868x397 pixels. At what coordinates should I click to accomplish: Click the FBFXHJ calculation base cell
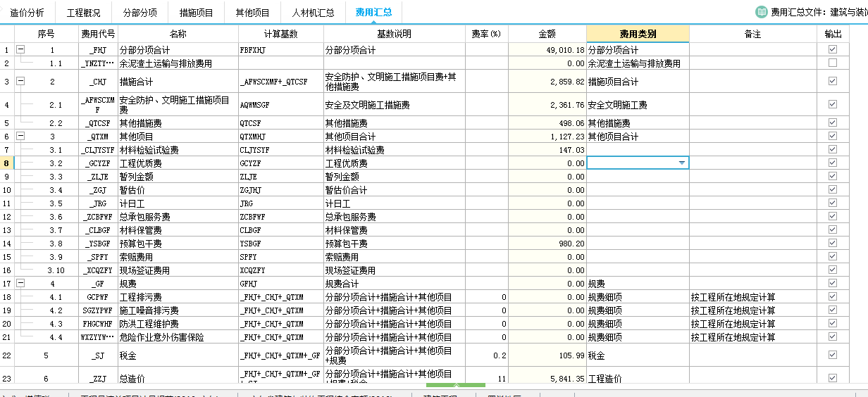[x=280, y=50]
